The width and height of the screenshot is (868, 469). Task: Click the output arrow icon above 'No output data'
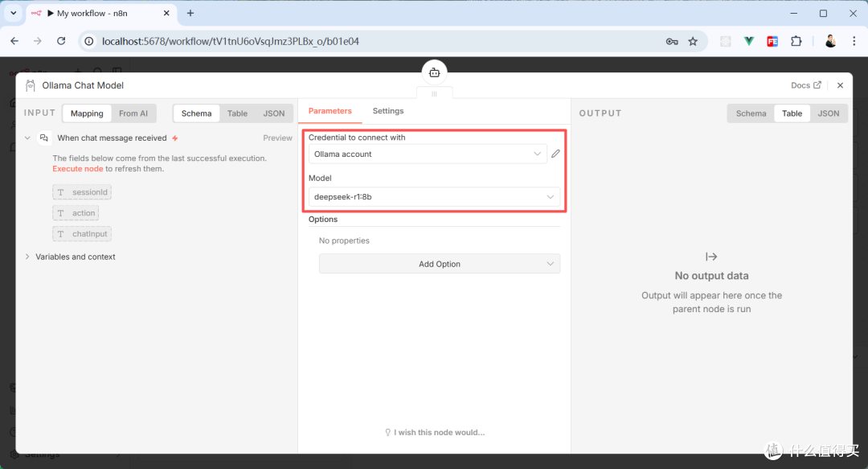click(x=711, y=257)
